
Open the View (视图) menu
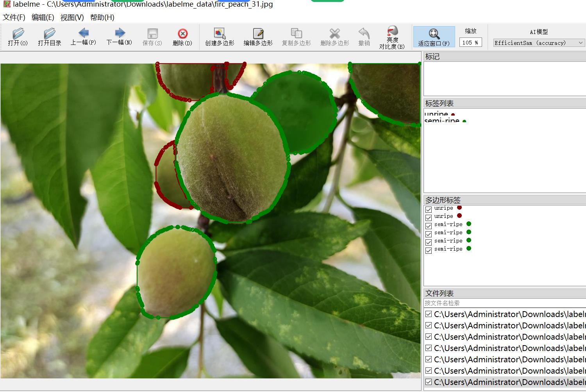[x=72, y=18]
